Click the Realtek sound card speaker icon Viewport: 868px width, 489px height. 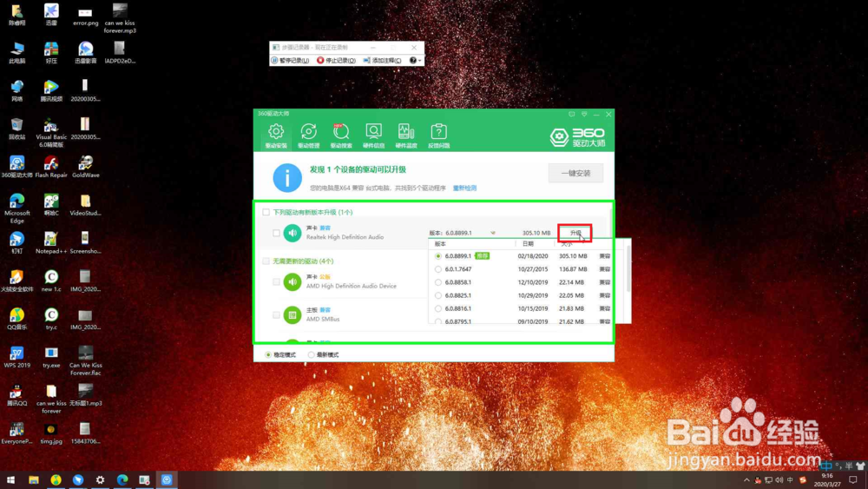293,233
